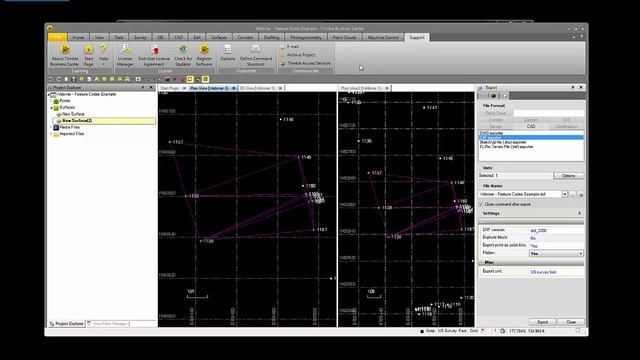Click the add file icon beside file name
Viewport: 640px width, 360px height.
[580, 195]
